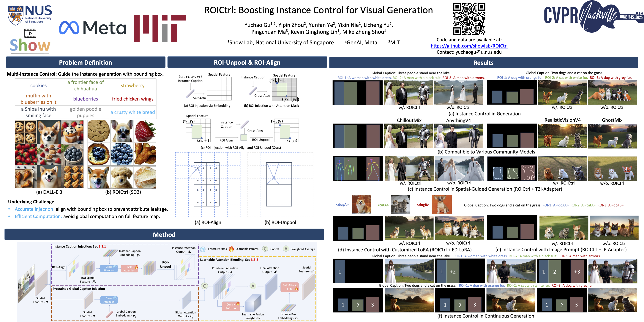Select the Problem Definition section header
Image resolution: width=644 pixels, height=322 pixels.
pyautogui.click(x=86, y=62)
